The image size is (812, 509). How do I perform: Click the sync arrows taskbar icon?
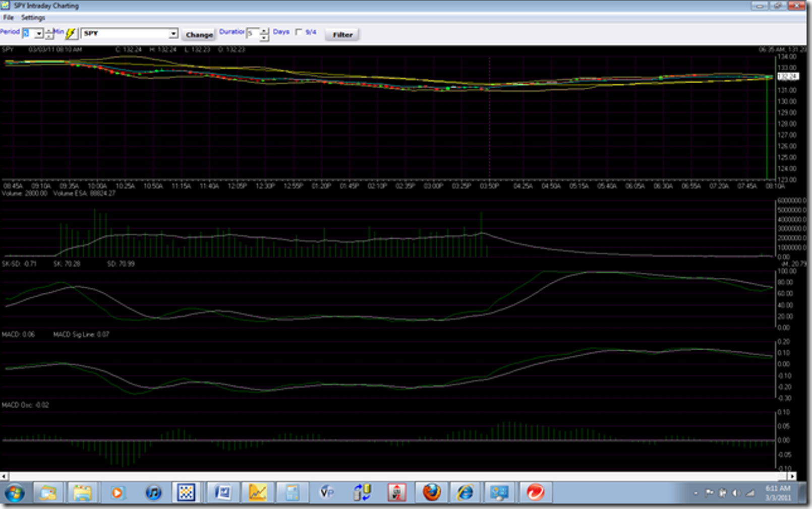click(362, 492)
